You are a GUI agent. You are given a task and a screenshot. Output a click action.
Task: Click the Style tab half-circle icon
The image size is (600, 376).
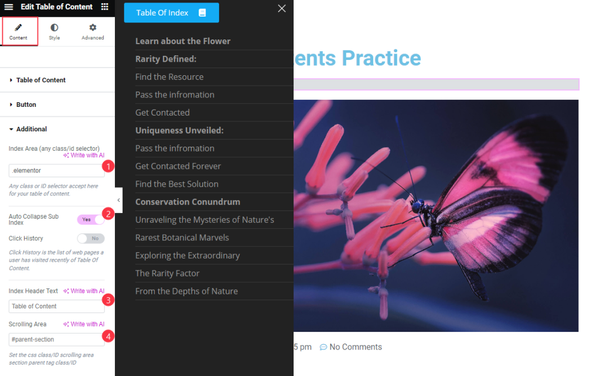coord(54,27)
